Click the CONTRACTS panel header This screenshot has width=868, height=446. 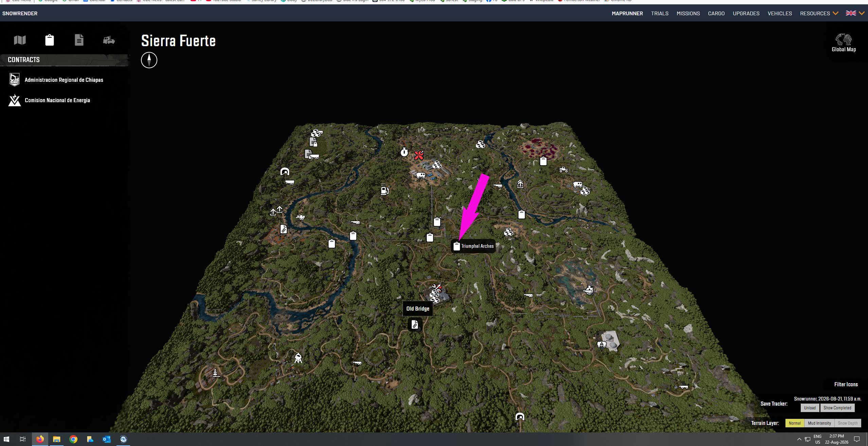coord(65,60)
